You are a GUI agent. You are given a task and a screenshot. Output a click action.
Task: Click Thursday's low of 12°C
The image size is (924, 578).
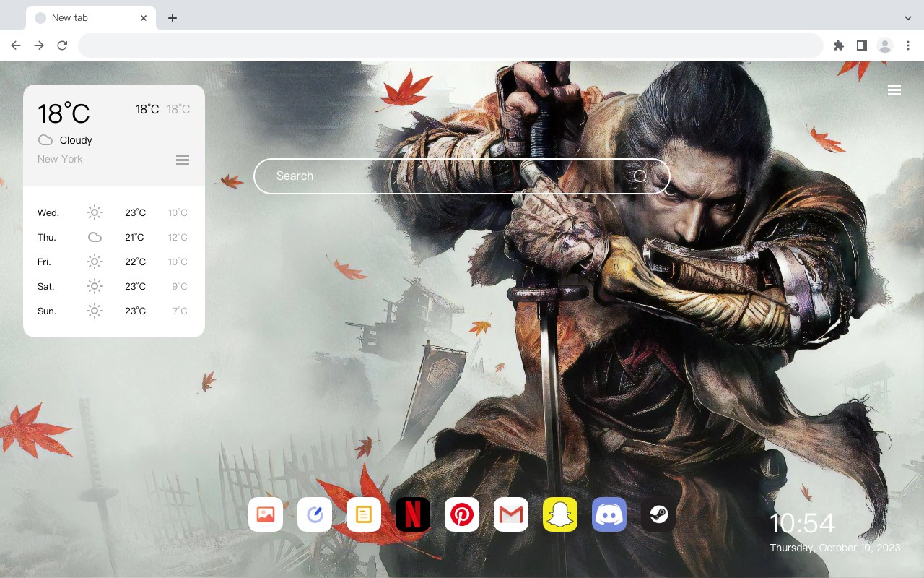coord(178,237)
